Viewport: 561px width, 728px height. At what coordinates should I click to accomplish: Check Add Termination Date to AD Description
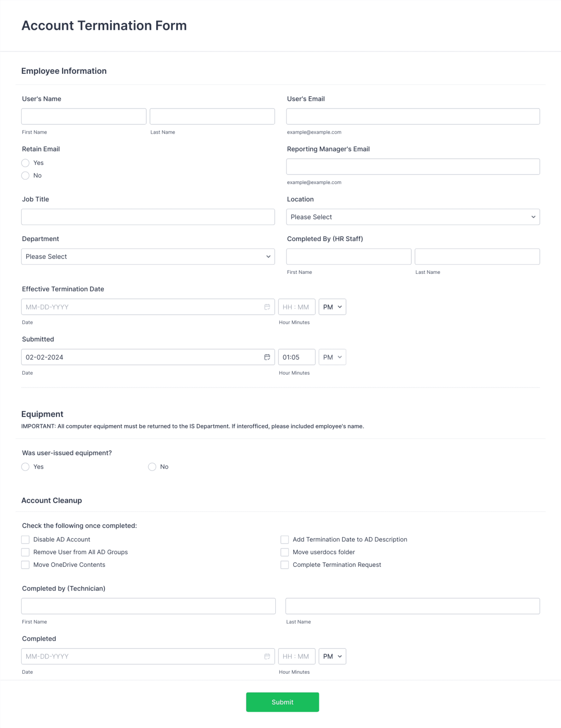point(285,539)
